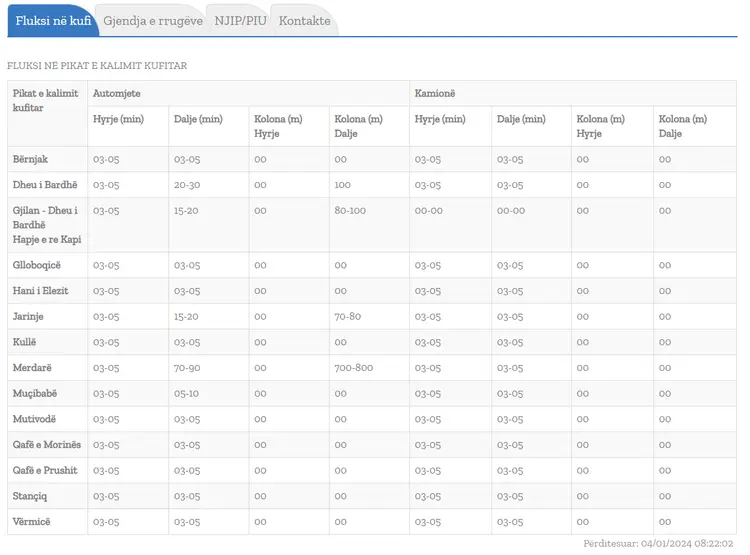Click the 15-20 exit time in Gjilan row

[186, 211]
